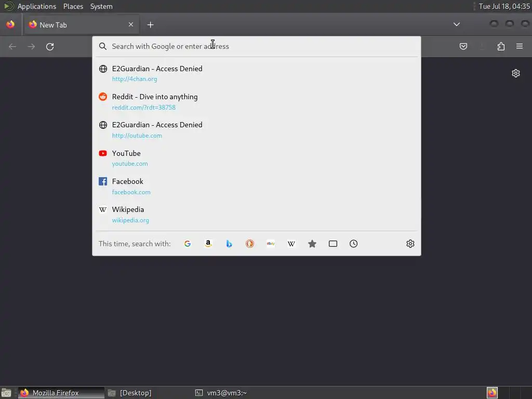
Task: Expand the list all tabs chevron
Action: click(457, 24)
